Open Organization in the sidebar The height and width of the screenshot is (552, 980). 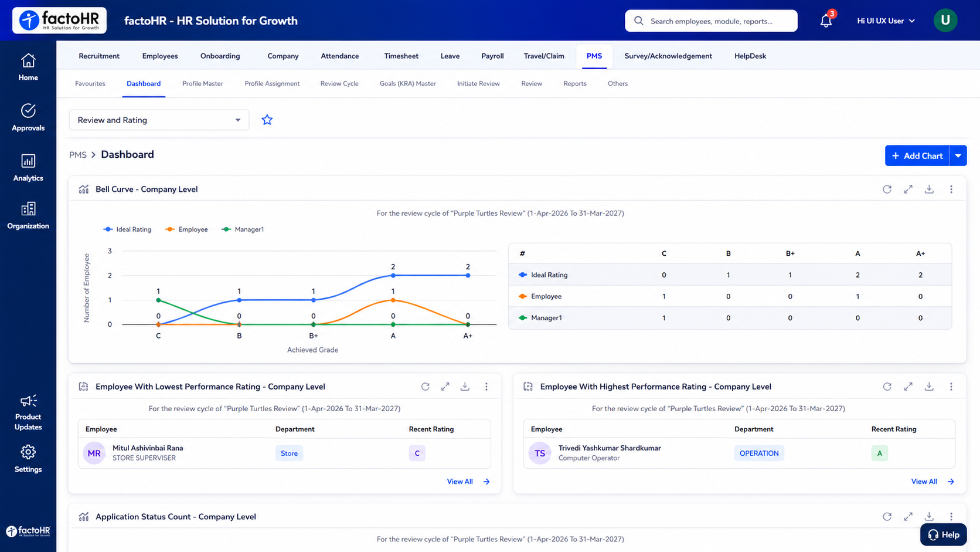[x=28, y=215]
